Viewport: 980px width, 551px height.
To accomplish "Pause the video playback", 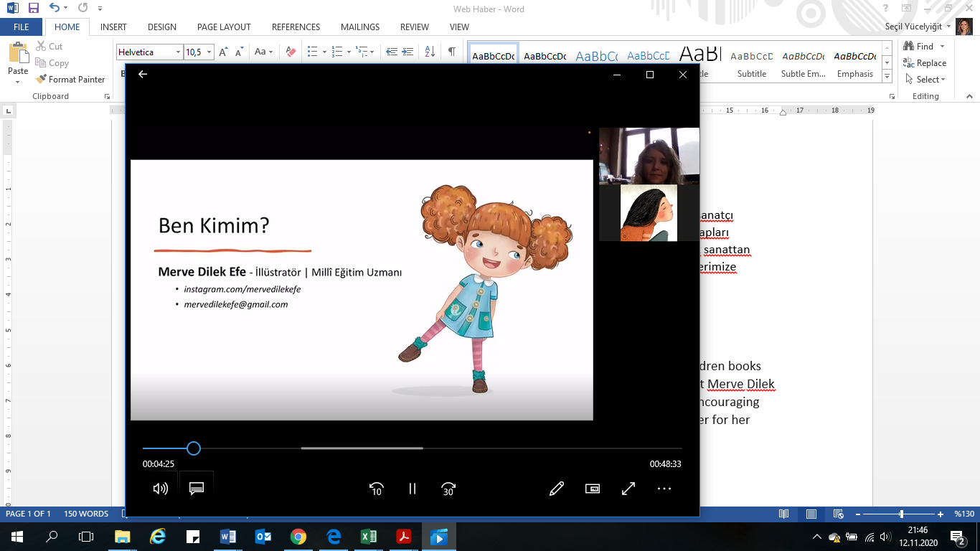I will pos(413,489).
